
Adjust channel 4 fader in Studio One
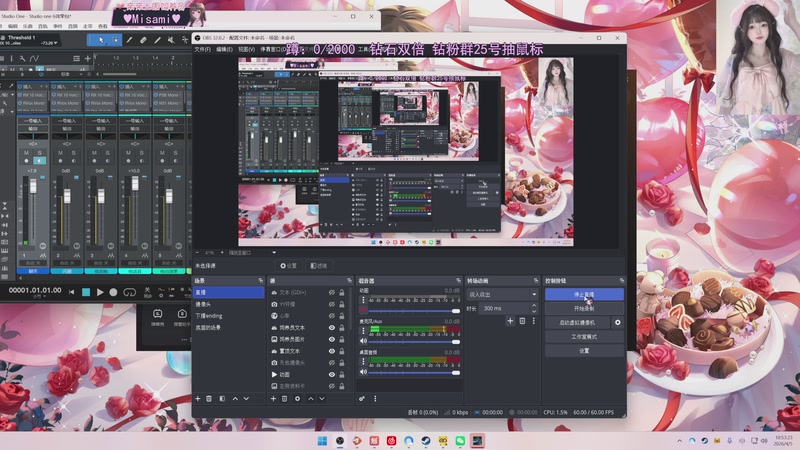tap(135, 183)
